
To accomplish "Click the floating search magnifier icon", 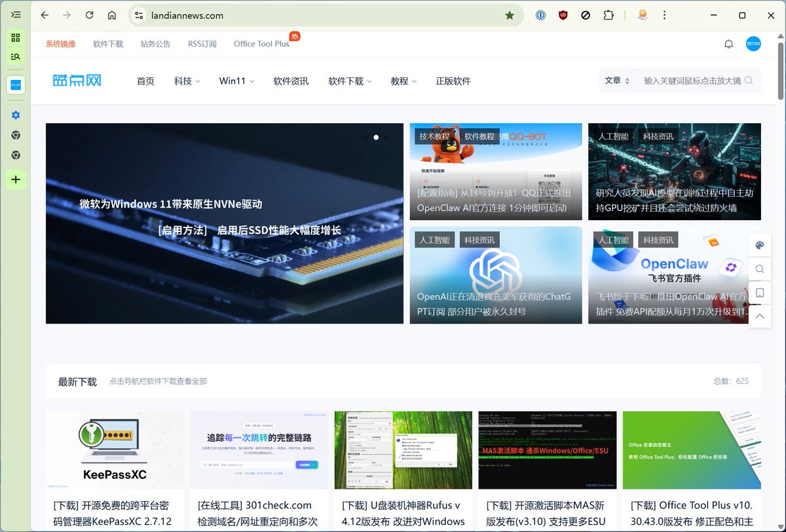I will pos(759,269).
